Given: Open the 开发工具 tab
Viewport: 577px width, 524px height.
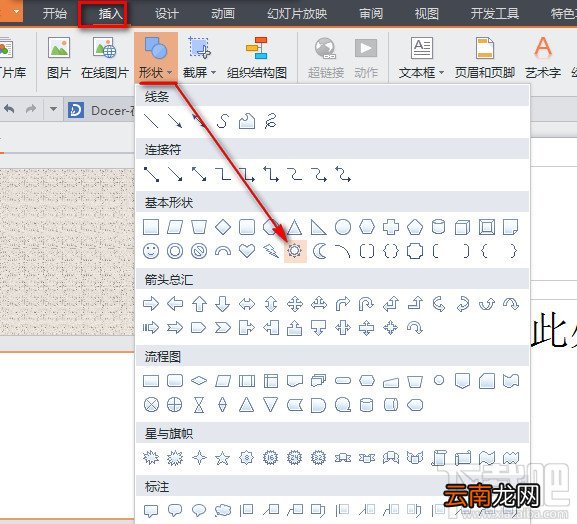Looking at the screenshot, I should (495, 14).
